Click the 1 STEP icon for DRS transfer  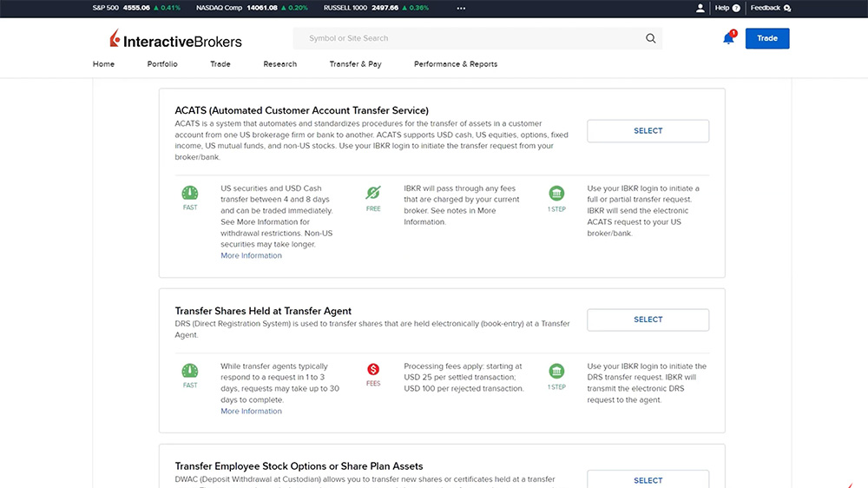click(x=556, y=372)
